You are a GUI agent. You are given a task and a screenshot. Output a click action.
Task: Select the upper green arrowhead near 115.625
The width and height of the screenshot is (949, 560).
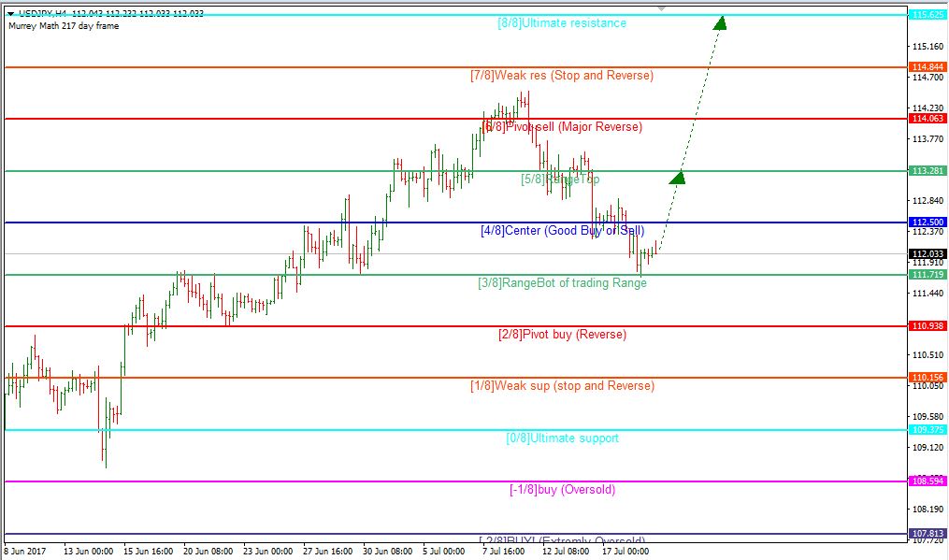click(720, 23)
